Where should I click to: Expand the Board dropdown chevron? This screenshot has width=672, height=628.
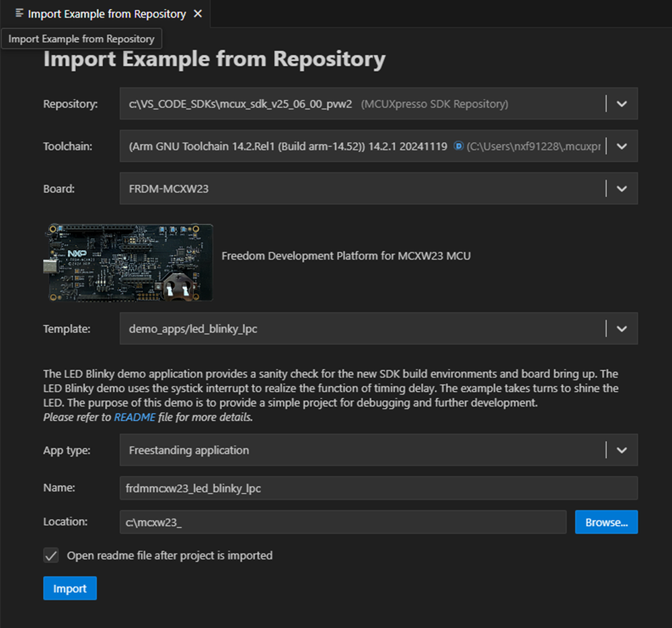[x=622, y=189]
